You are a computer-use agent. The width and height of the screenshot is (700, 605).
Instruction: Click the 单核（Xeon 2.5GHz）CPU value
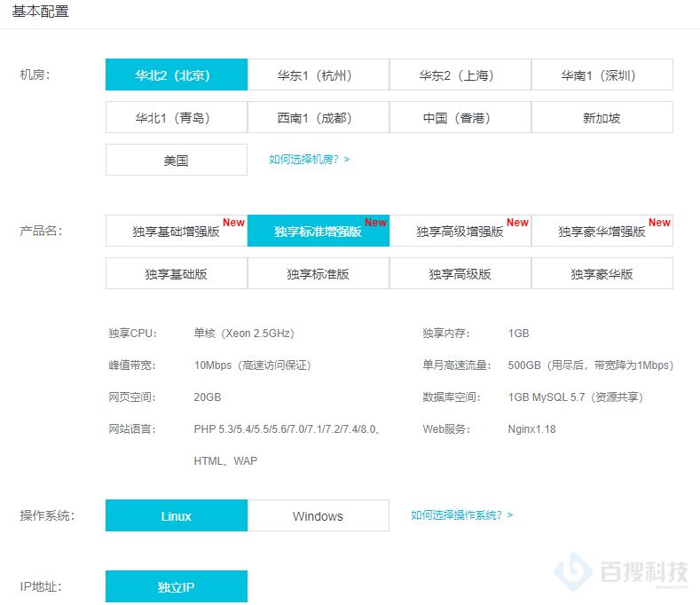tap(244, 334)
